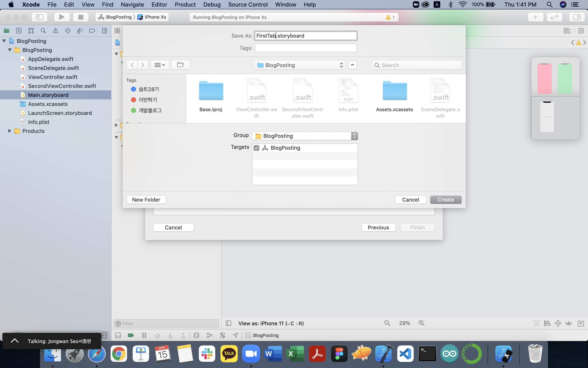Open the Debug navigator icon
Viewport: 588px width, 368px height.
[x=80, y=31]
